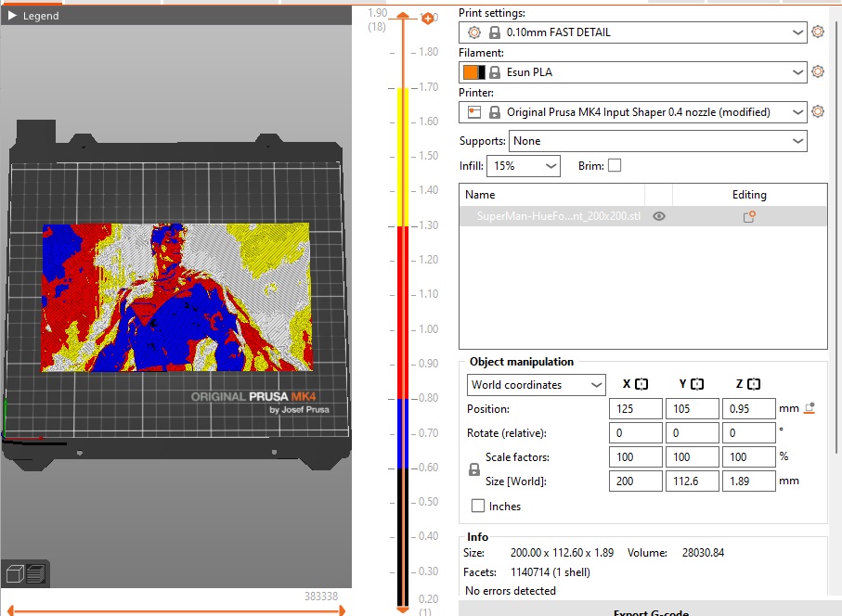Click Size Y field showing 112.6
Screen dimensions: 842x616
point(693,481)
